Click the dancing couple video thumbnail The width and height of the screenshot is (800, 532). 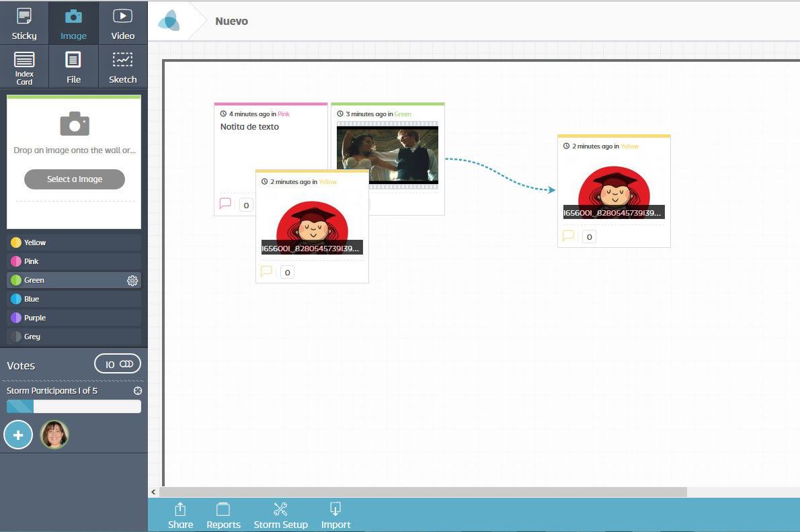click(387, 155)
